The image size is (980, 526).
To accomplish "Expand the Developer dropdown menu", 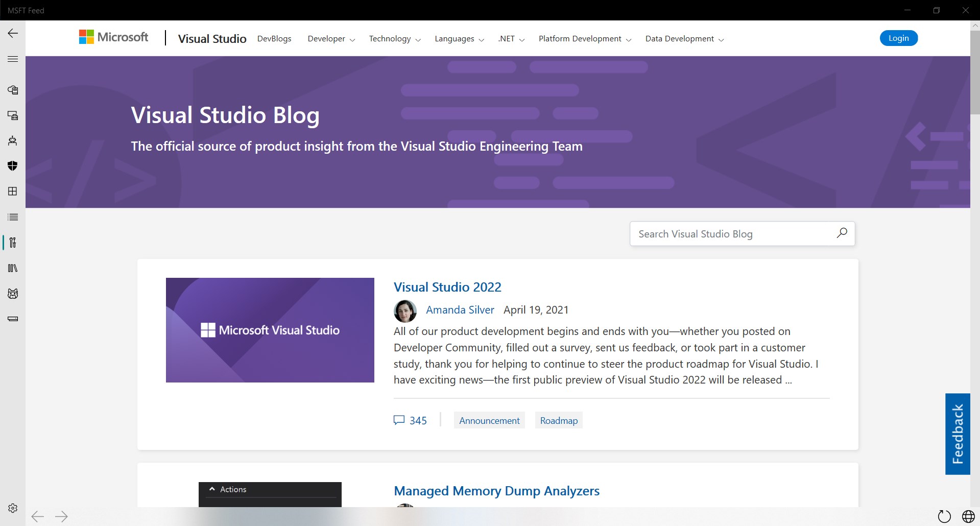I will (x=331, y=39).
